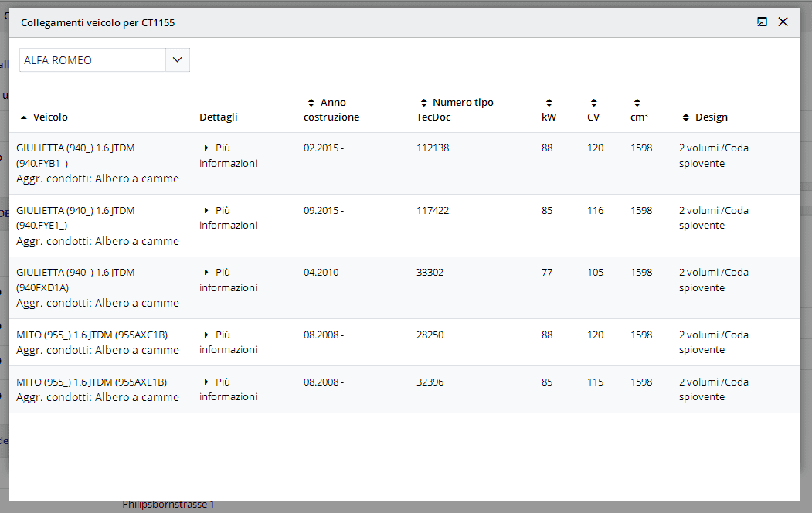
Task: Click TecDoc number 32396
Action: 430,382
